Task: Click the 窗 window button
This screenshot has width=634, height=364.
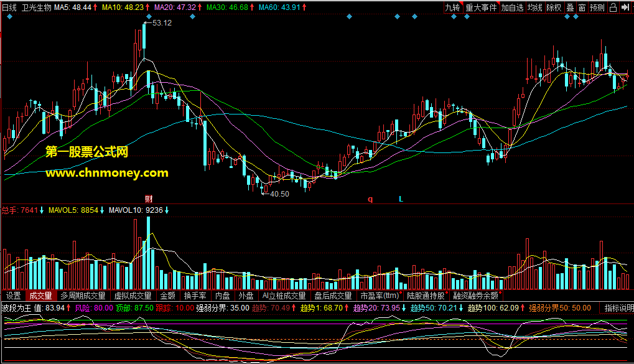Action: 582,7
